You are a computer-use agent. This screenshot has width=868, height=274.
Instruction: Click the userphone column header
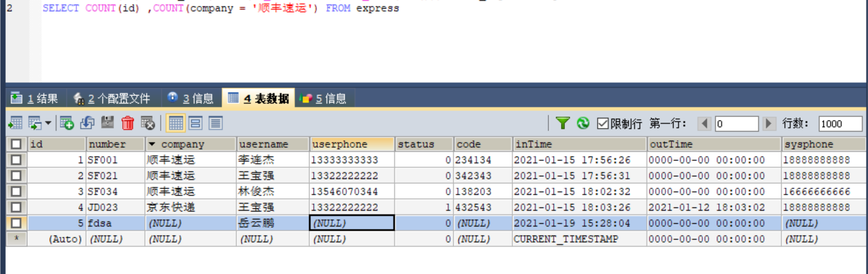(x=352, y=144)
